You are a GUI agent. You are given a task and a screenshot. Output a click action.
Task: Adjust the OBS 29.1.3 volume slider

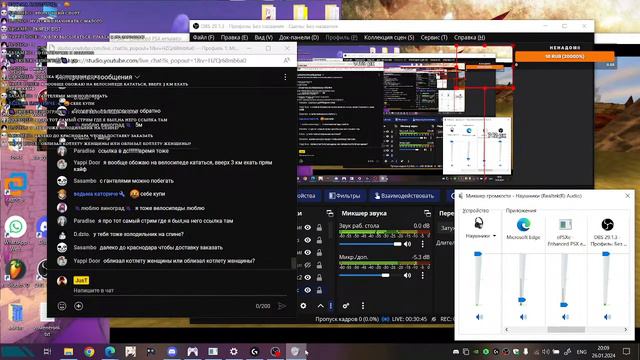pos(606,254)
